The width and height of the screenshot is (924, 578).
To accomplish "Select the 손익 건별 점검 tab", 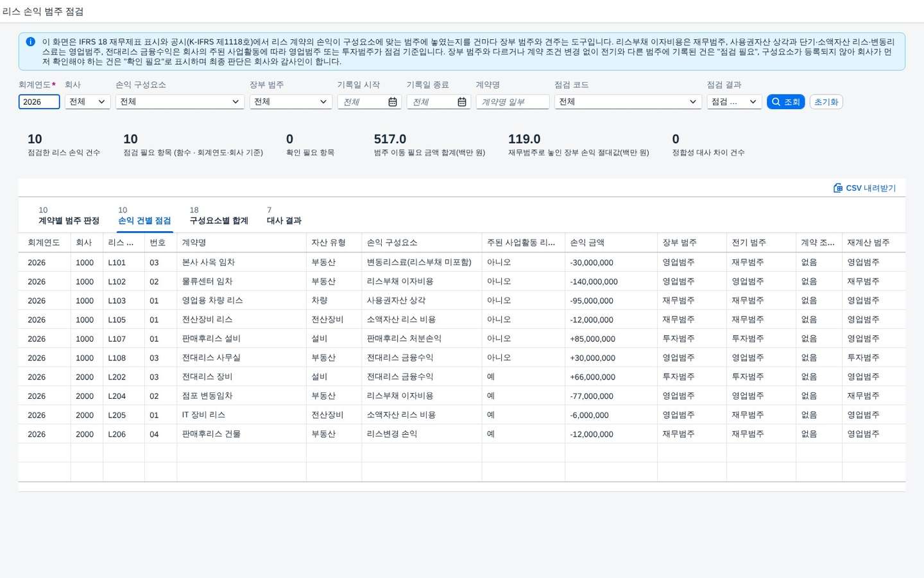I will point(144,216).
